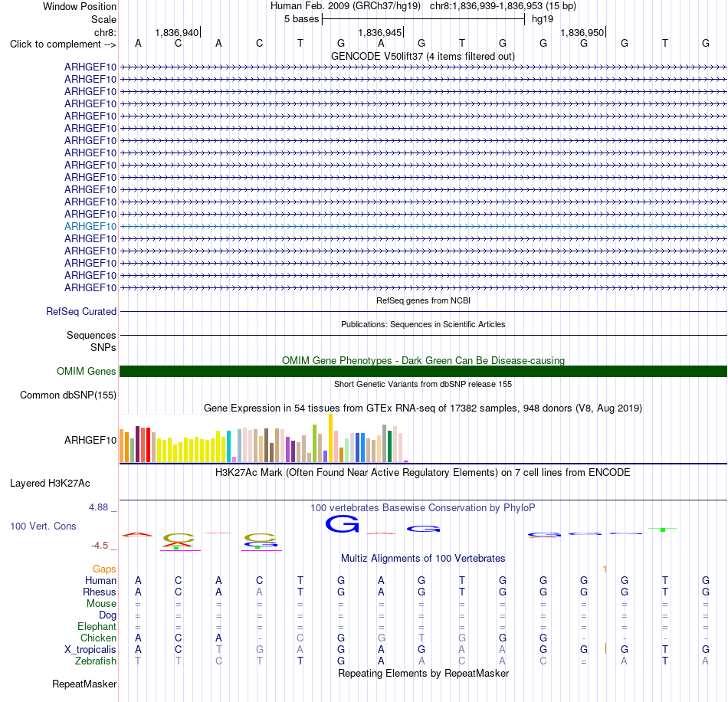Click 'Multiz Alignments of 100 Vertebrates' title

coord(423,558)
